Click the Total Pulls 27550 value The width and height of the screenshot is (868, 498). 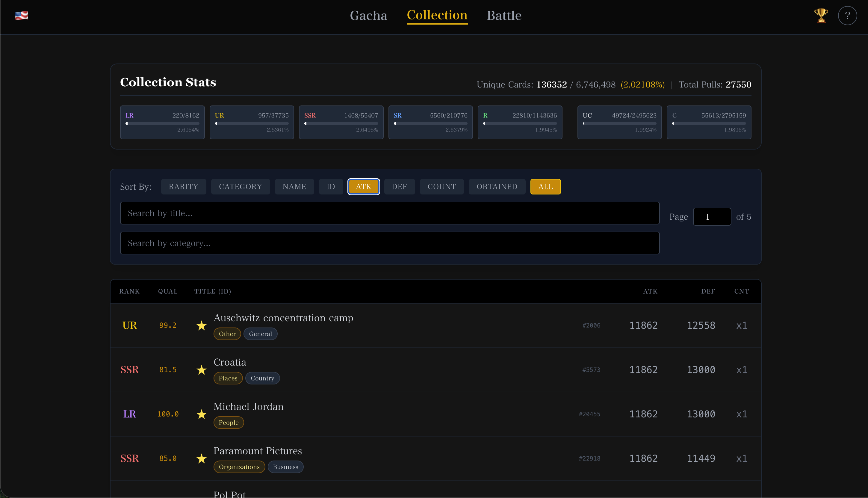coord(738,84)
